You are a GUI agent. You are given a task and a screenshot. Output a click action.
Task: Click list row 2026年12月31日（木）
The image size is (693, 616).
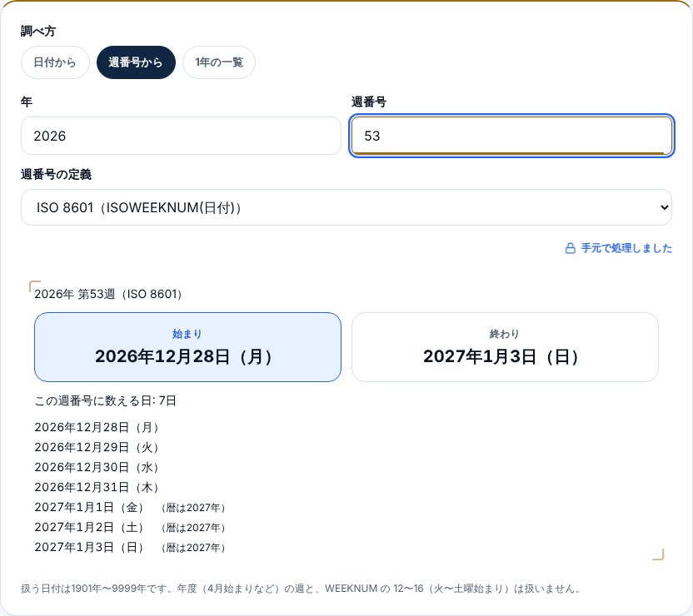(x=97, y=487)
